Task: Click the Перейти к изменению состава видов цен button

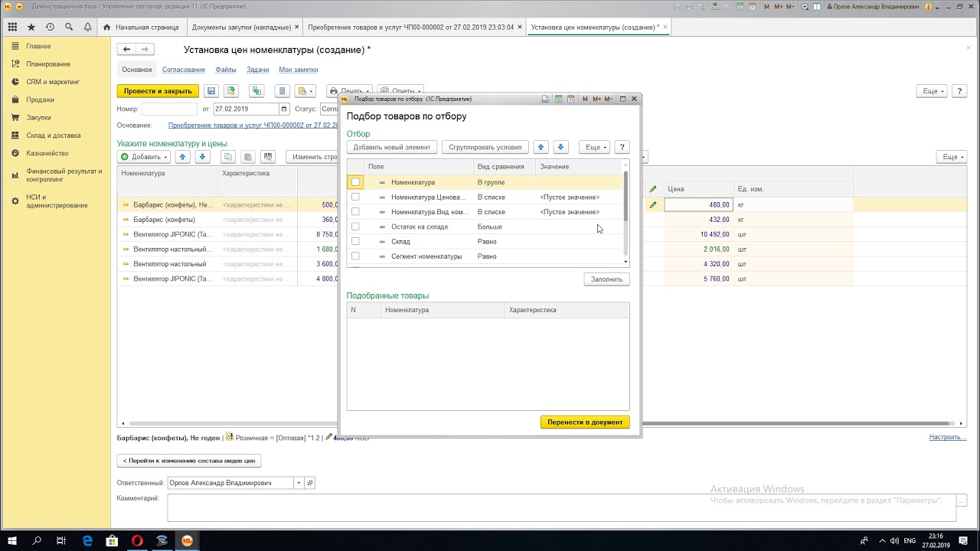Action: (x=189, y=461)
